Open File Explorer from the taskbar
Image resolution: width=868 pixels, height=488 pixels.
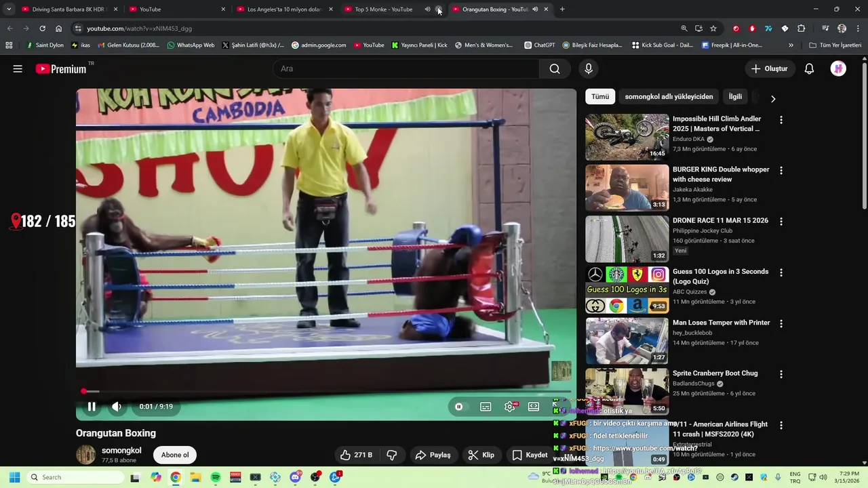pos(195,477)
